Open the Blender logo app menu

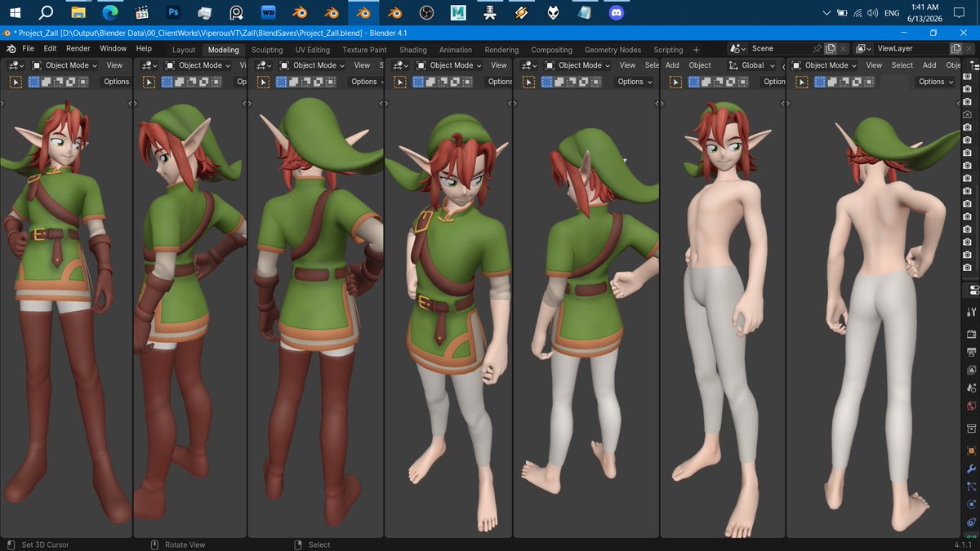point(11,49)
